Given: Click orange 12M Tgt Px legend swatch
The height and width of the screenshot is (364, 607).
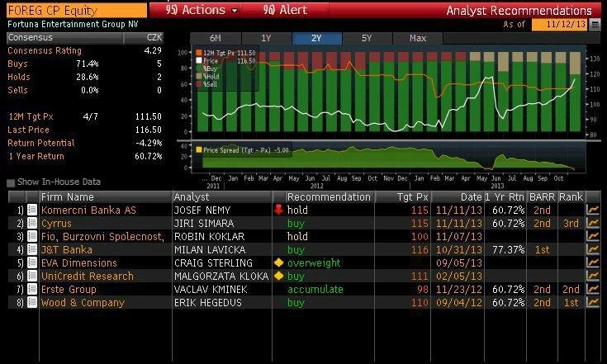Looking at the screenshot, I should pos(198,53).
